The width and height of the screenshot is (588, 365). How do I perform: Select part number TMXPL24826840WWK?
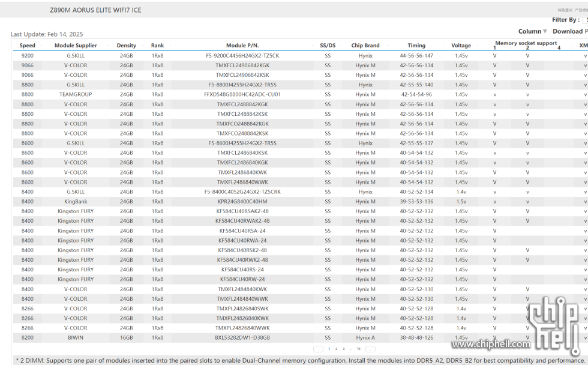point(242,328)
